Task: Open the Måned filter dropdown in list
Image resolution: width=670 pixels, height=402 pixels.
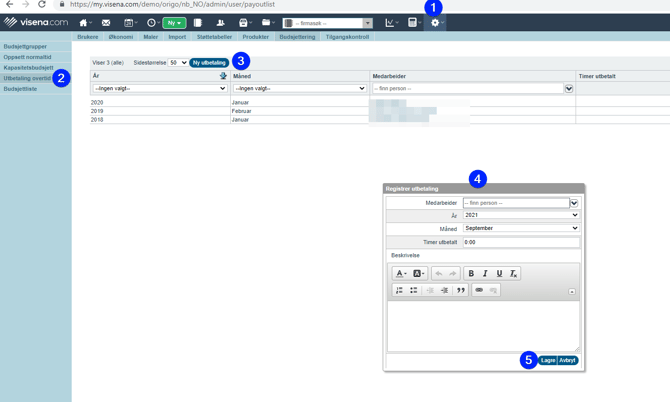Action: (300, 88)
